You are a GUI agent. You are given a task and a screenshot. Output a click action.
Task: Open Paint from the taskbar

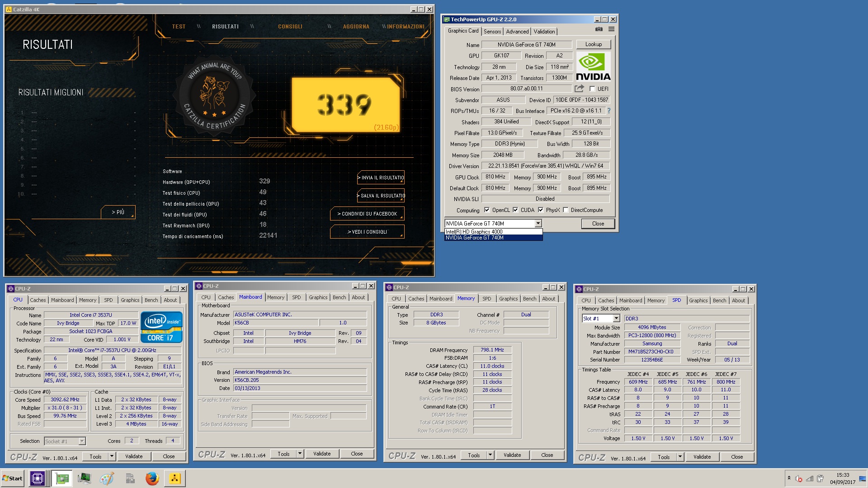[107, 479]
